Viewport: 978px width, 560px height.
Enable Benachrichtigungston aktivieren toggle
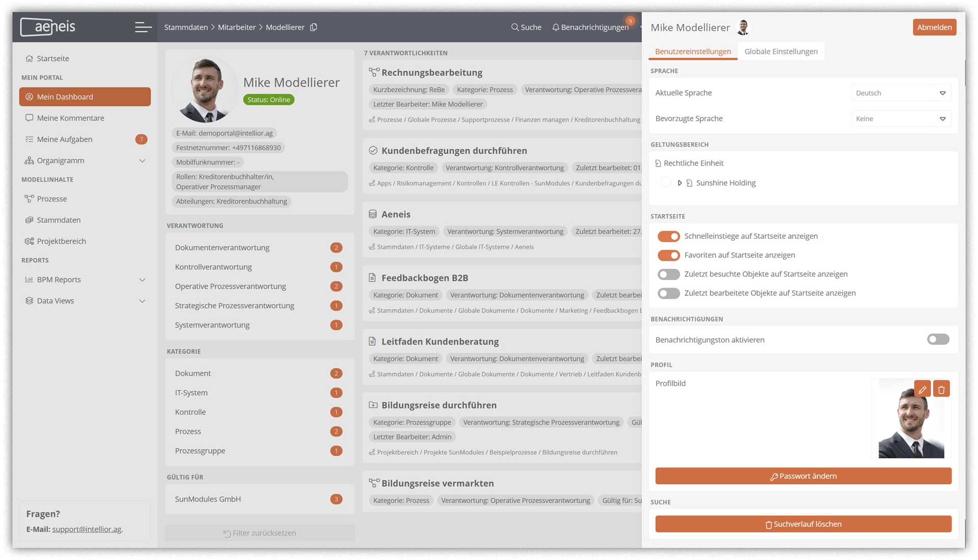[938, 340]
